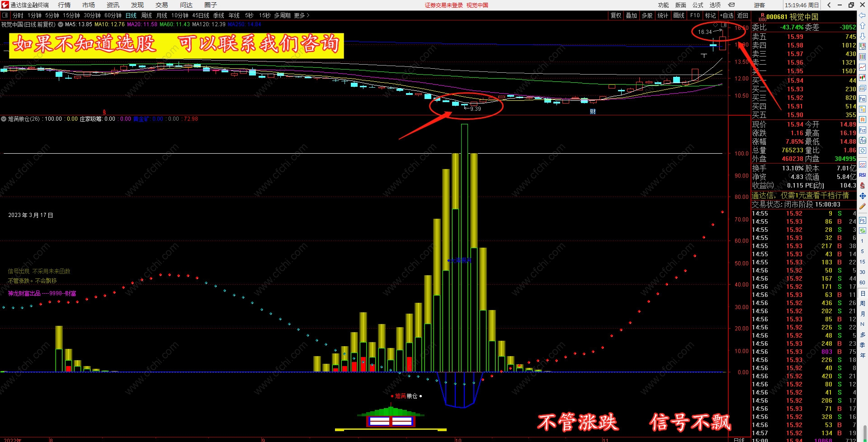The height and width of the screenshot is (442, 868).
Task: Click the MA250 moving average label
Action: point(244,24)
